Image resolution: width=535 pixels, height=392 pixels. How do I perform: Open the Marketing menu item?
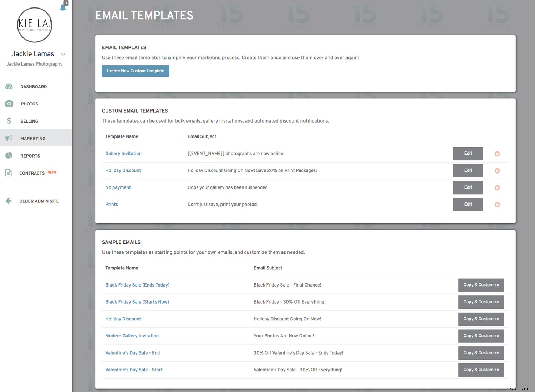pyautogui.click(x=33, y=138)
